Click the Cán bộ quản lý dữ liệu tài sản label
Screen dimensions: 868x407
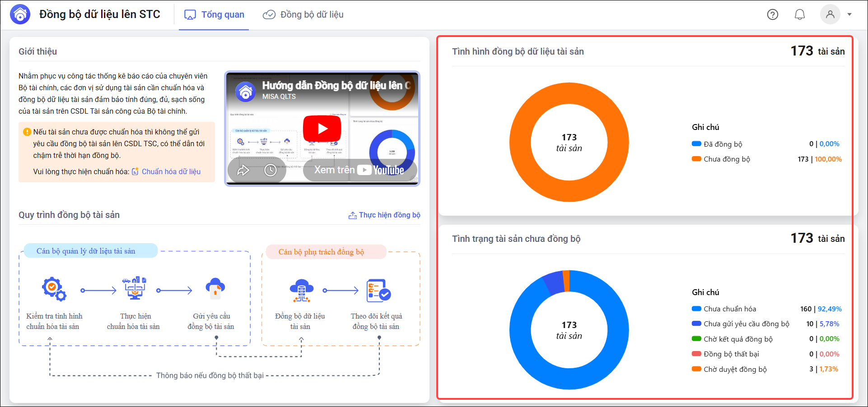86,251
